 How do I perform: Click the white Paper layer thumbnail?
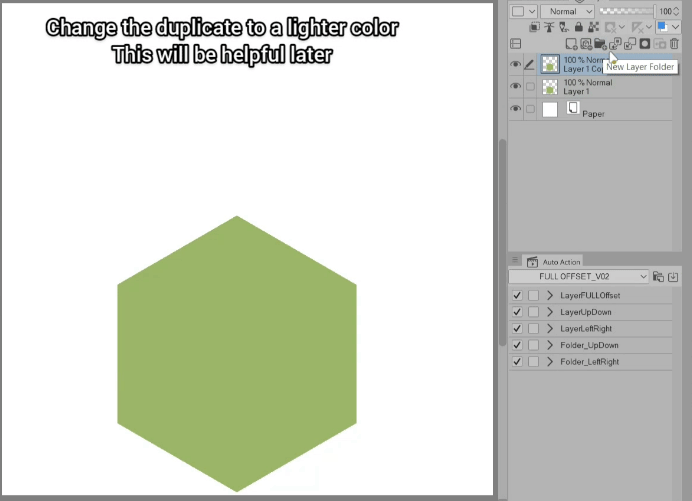[x=550, y=109]
